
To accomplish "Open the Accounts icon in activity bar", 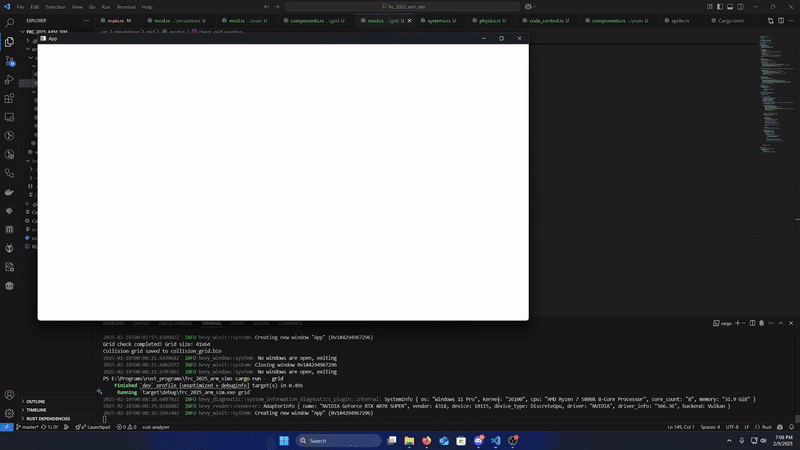I will coord(9,394).
